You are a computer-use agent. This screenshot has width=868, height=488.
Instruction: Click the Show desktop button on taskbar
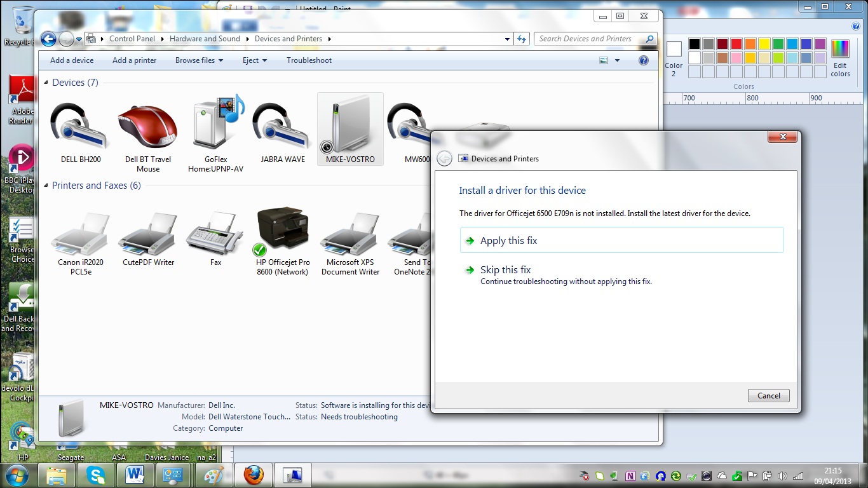863,475
